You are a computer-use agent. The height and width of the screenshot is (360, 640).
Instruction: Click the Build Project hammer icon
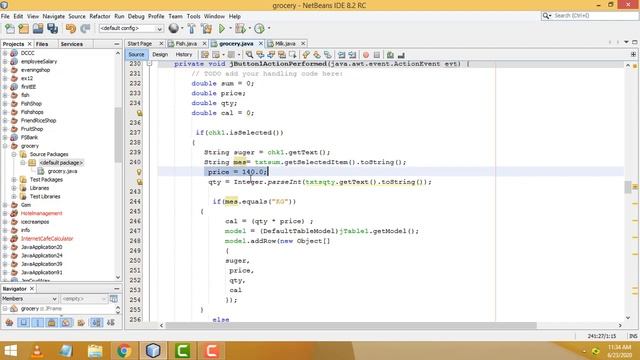tap(191, 29)
